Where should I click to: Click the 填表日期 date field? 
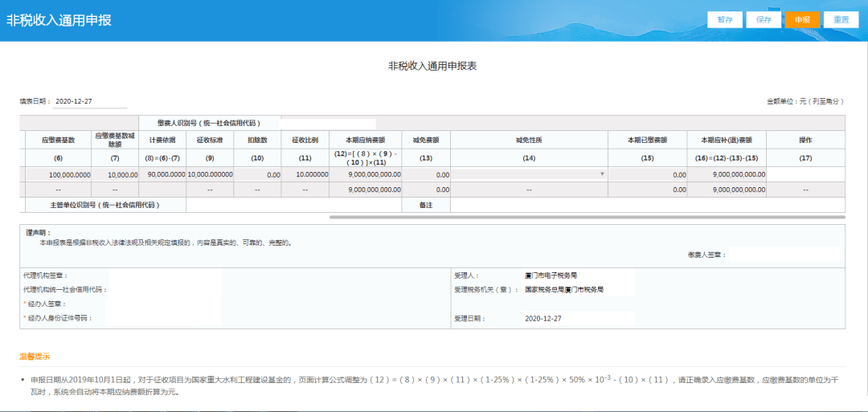pyautogui.click(x=89, y=102)
